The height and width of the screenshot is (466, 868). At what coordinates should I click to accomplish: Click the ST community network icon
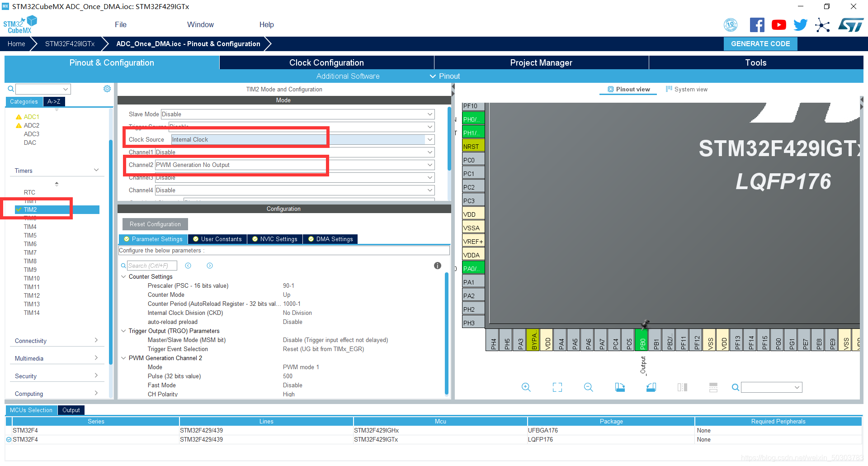coord(822,25)
